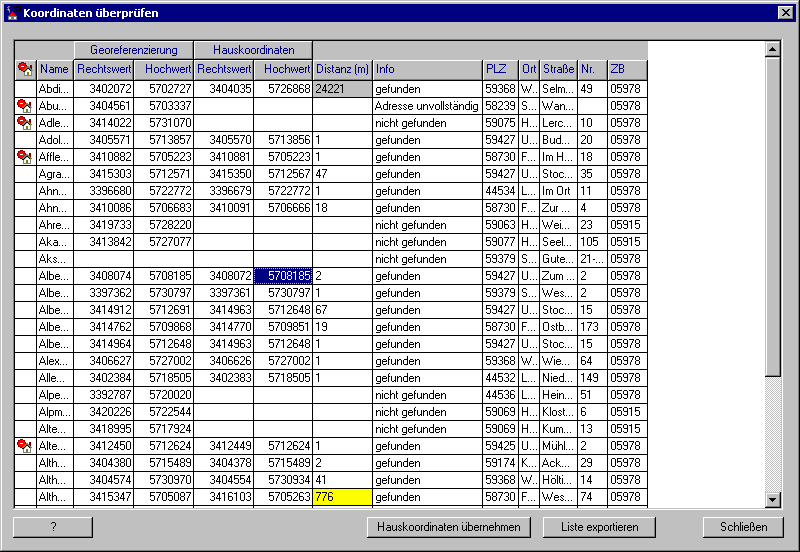This screenshot has width=800, height=552.
Task: Select name cell Alex...
Action: point(55,361)
